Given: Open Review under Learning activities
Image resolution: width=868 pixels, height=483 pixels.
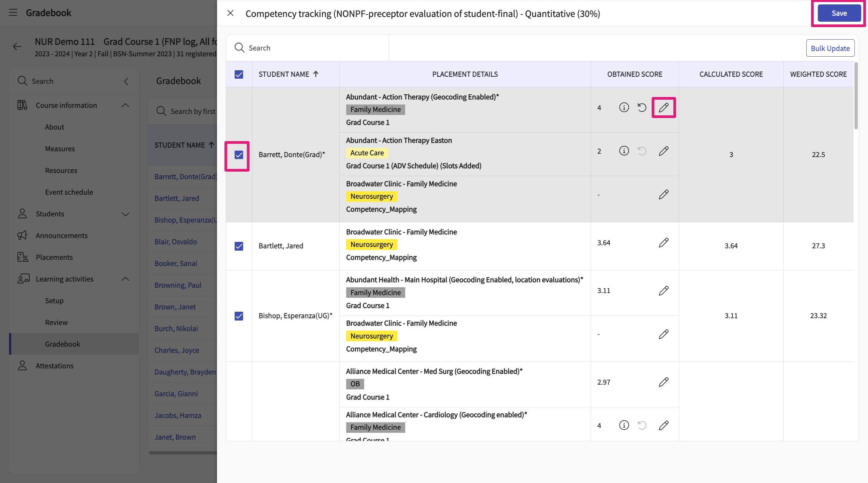Looking at the screenshot, I should [56, 322].
